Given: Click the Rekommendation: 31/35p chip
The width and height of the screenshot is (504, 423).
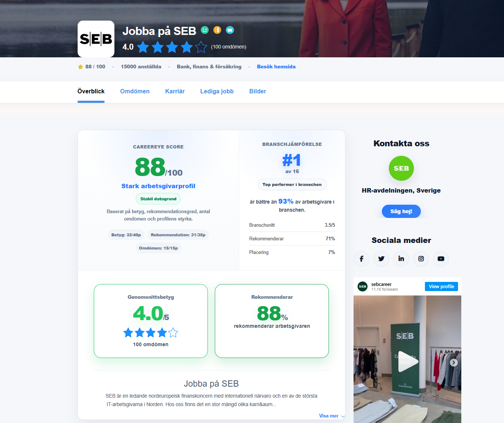Looking at the screenshot, I should pos(178,235).
